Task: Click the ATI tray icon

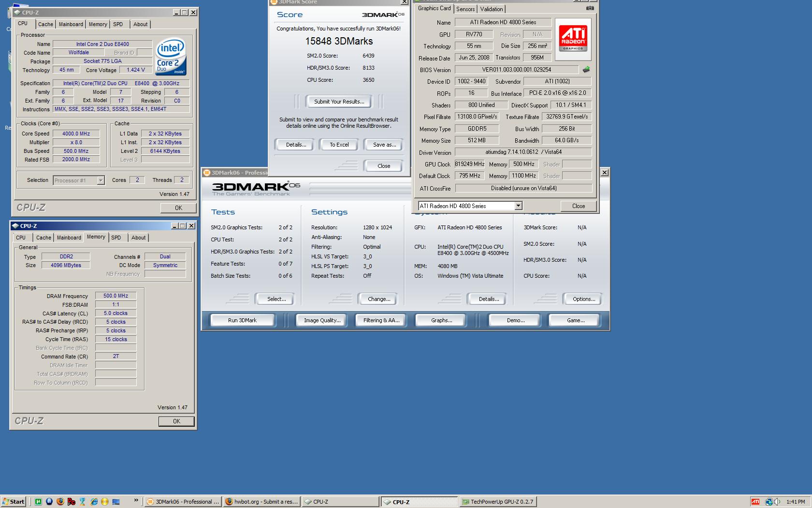Action: pos(755,502)
